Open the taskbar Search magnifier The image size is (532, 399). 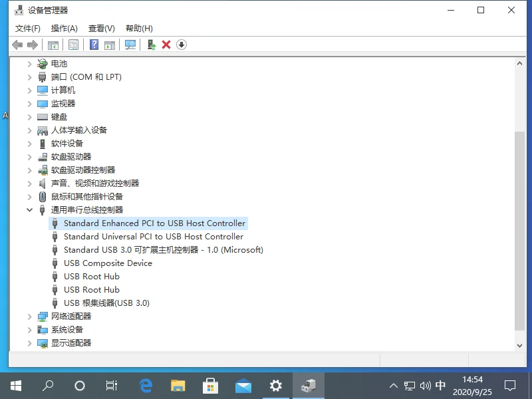click(48, 386)
